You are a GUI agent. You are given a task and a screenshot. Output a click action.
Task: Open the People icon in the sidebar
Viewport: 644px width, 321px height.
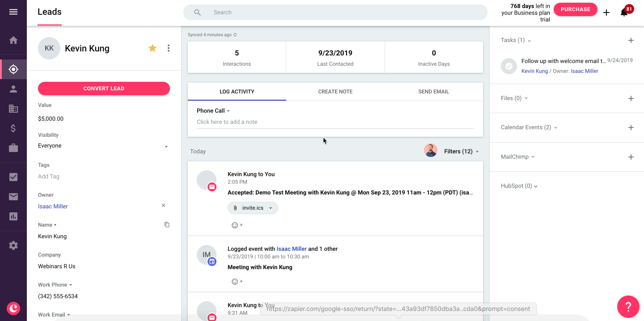(13, 89)
